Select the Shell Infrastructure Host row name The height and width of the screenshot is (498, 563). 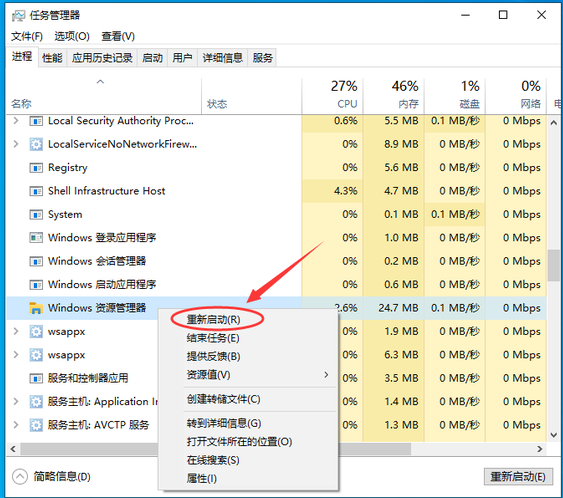pyautogui.click(x=107, y=191)
